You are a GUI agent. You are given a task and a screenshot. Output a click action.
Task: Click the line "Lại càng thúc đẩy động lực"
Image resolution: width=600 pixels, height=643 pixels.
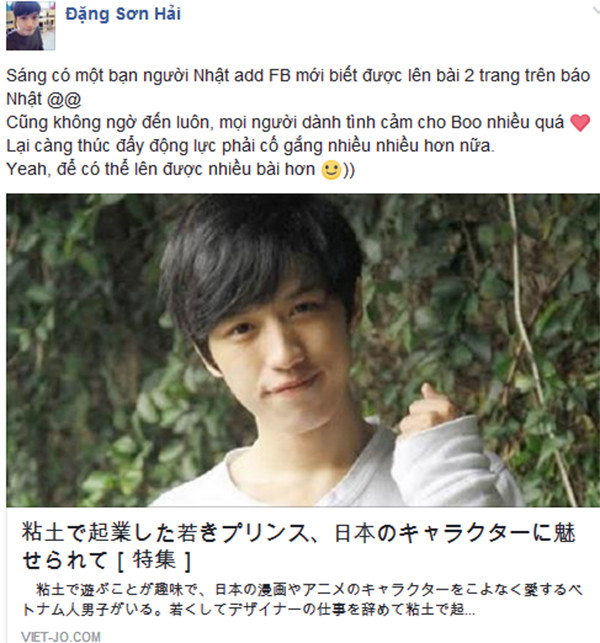[x=250, y=146]
